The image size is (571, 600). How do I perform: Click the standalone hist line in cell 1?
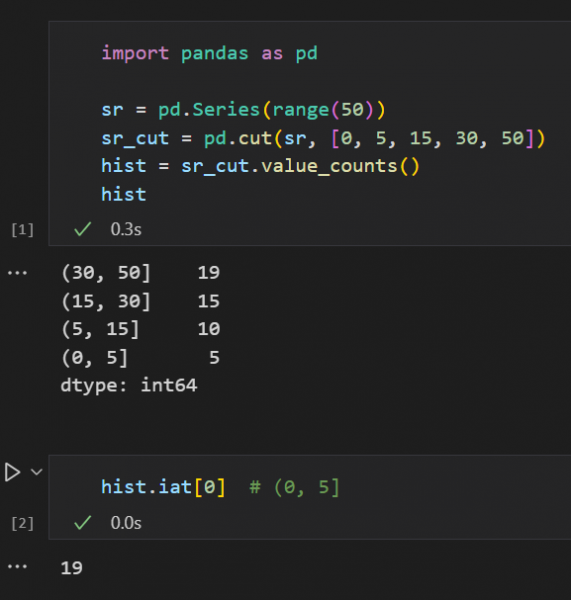[124, 194]
